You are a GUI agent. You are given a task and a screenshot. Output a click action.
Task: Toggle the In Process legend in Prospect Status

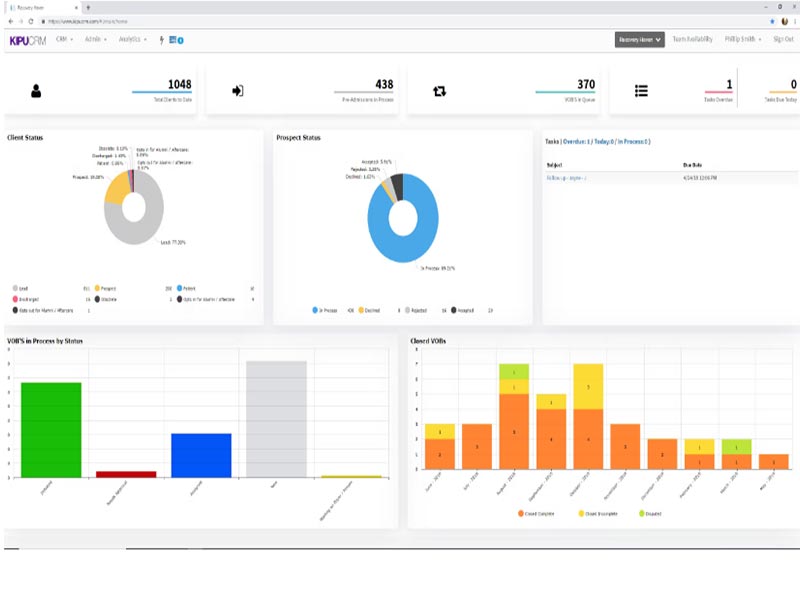tap(324, 310)
